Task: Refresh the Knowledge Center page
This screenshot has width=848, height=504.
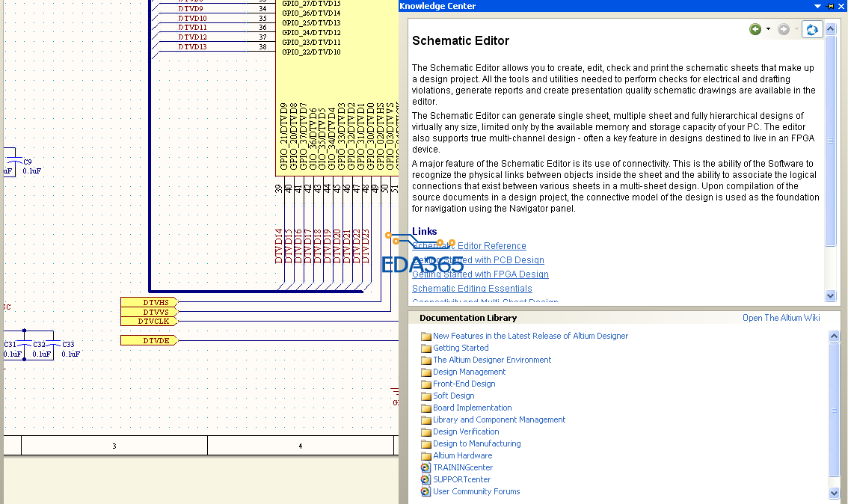Action: pyautogui.click(x=812, y=29)
